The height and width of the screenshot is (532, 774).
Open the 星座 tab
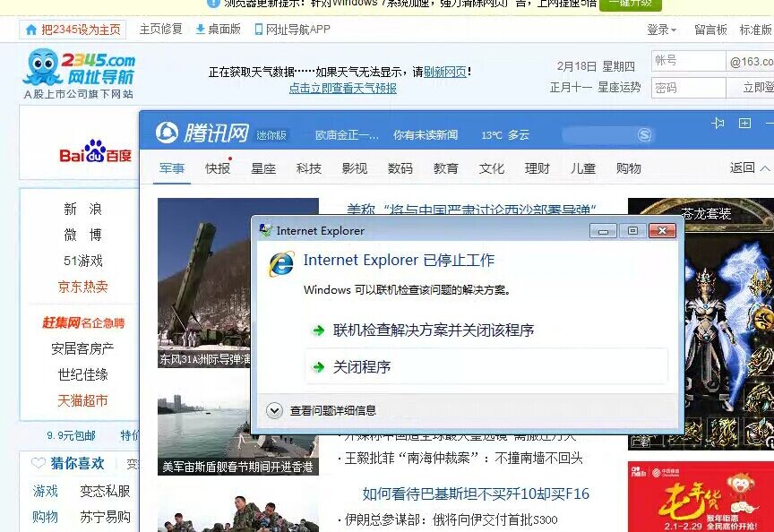click(x=263, y=168)
